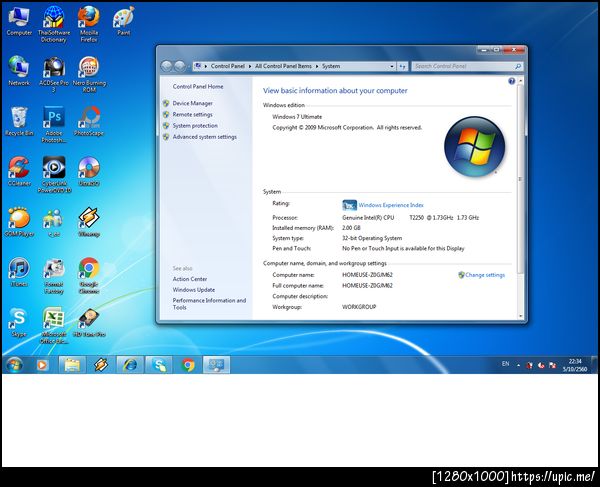Open Remote settings link
Image resolution: width=600 pixels, height=487 pixels.
(x=192, y=114)
